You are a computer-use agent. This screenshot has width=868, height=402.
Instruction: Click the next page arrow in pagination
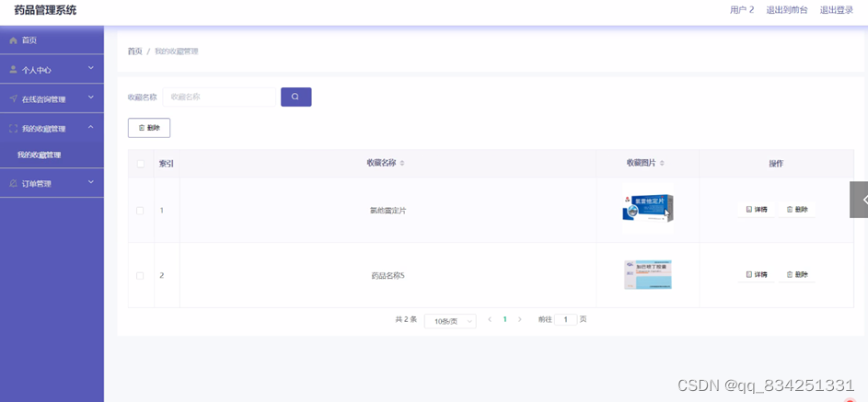(x=519, y=319)
